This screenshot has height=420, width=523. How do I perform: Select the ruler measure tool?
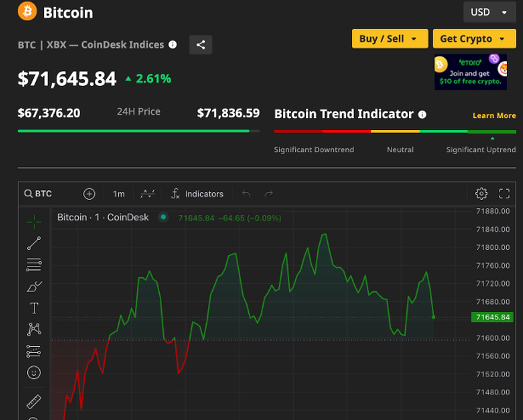[34, 402]
